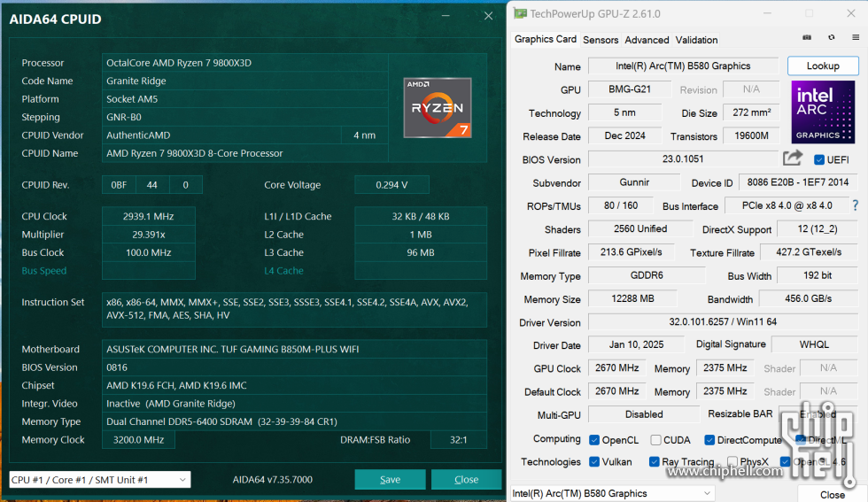
Task: Toggle the Ray Tracing checkbox
Action: (654, 461)
